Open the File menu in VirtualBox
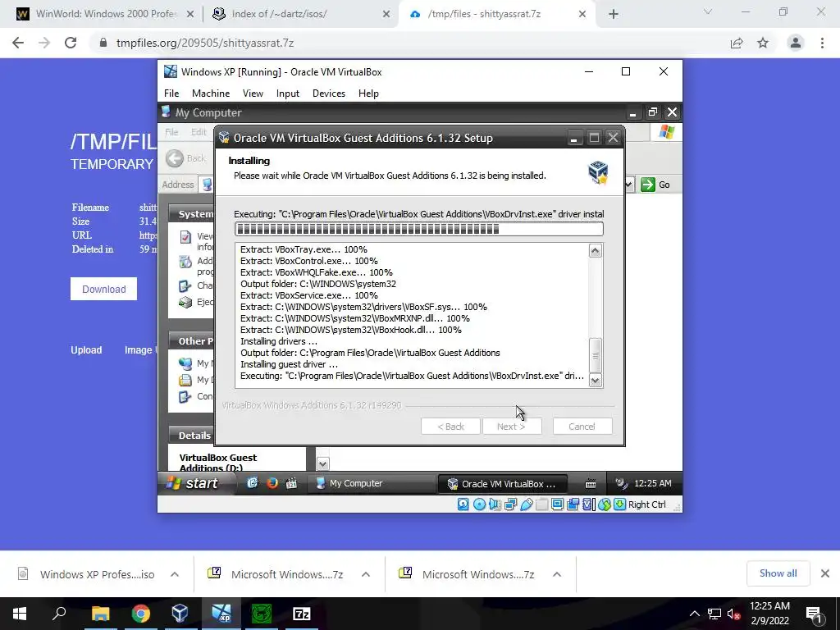Image resolution: width=840 pixels, height=630 pixels. tap(171, 94)
